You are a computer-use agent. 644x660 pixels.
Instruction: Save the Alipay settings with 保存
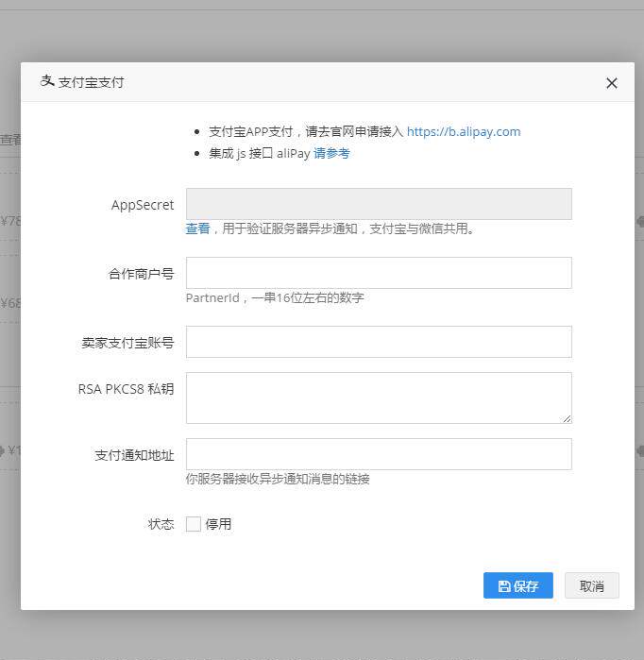pyautogui.click(x=518, y=585)
